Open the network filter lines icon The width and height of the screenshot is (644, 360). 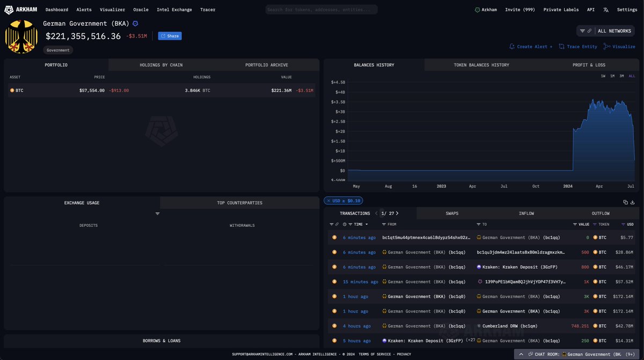point(583,31)
